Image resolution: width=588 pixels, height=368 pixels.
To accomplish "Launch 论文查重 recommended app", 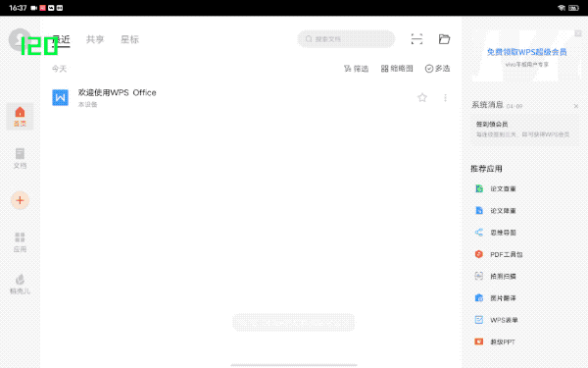I will [x=496, y=188].
